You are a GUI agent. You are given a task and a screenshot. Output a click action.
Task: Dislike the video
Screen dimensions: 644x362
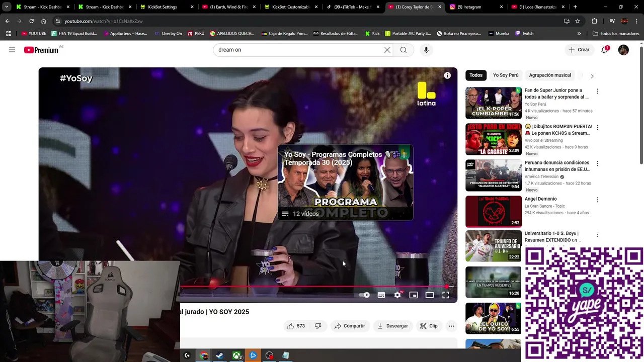point(318,326)
